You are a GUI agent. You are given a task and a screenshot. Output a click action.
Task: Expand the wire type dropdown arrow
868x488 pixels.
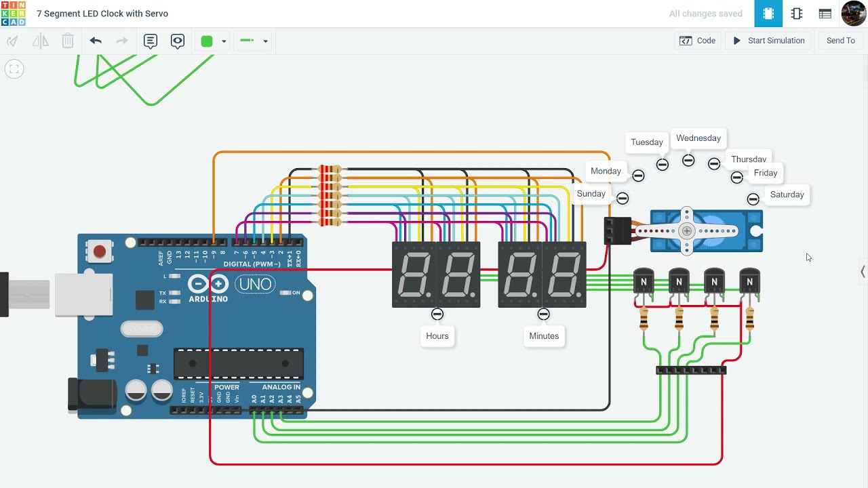tap(265, 41)
